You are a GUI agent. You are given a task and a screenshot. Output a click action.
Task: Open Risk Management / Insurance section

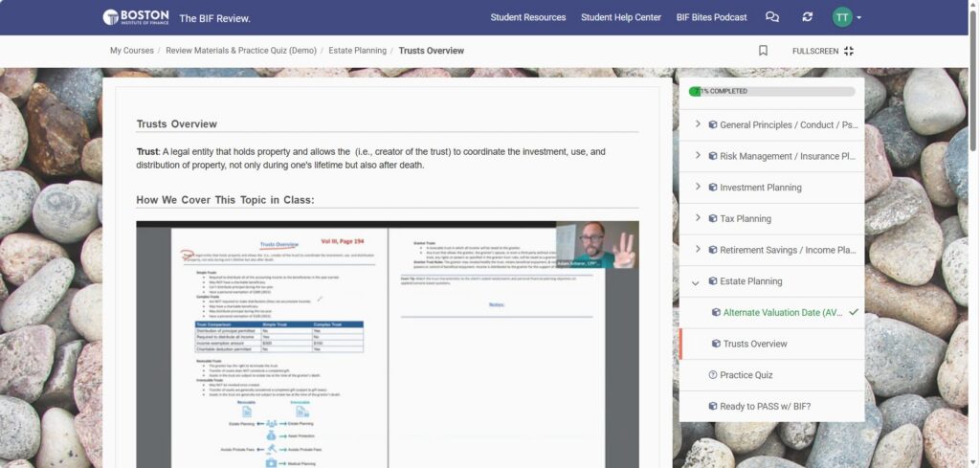click(x=788, y=156)
